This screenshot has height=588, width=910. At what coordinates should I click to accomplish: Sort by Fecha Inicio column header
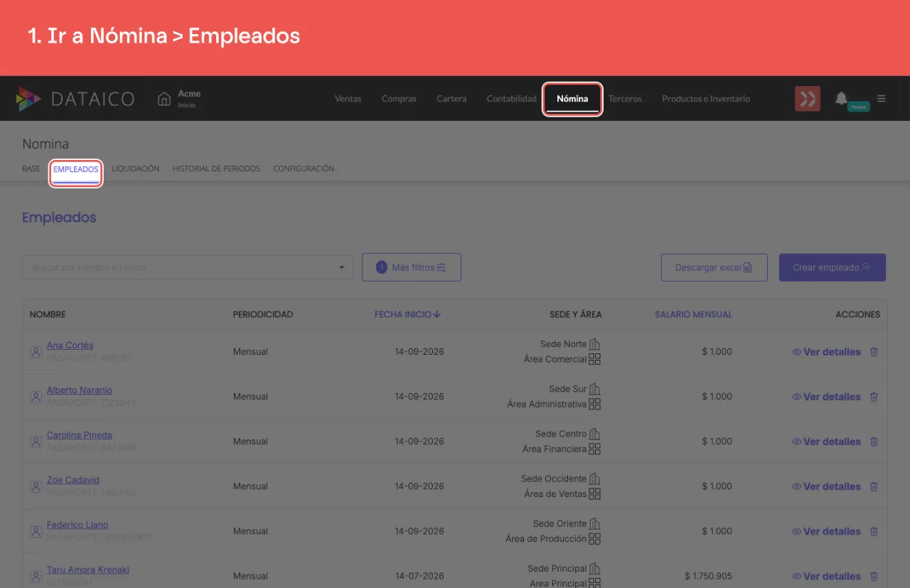tap(407, 314)
